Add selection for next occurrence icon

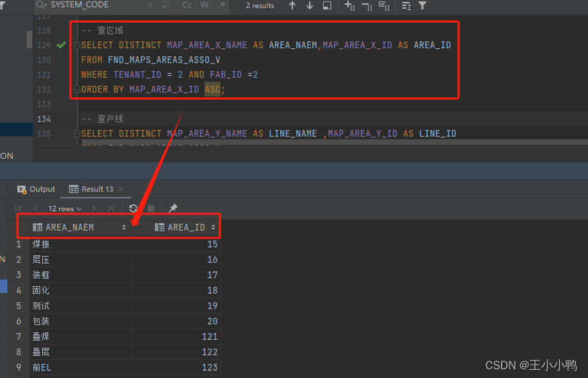(x=349, y=5)
